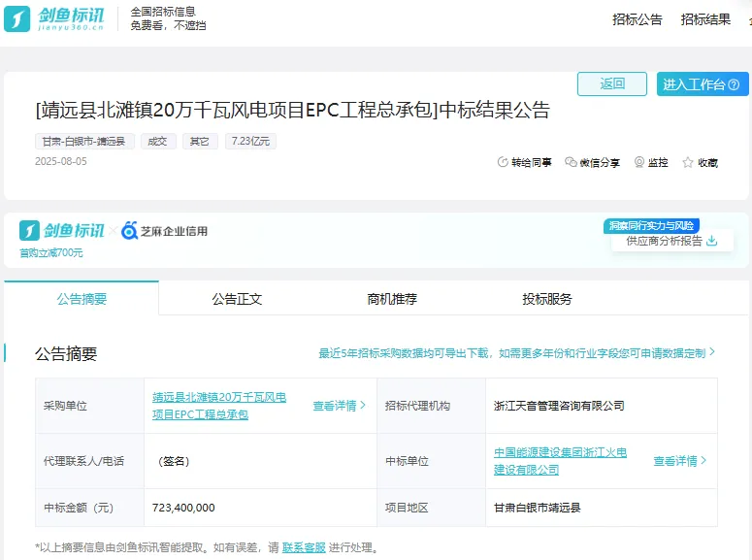
Task: Switch to the 商机推荐 tab
Action: [392, 299]
